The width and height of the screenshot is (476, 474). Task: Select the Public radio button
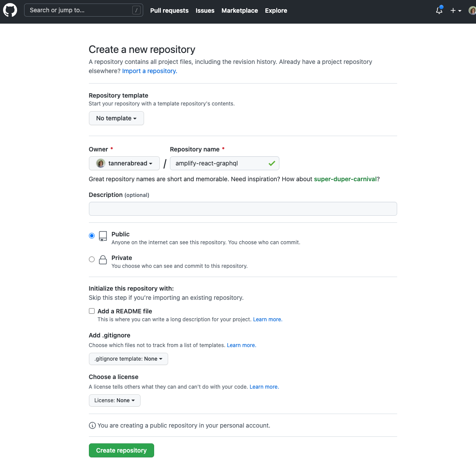pos(92,235)
